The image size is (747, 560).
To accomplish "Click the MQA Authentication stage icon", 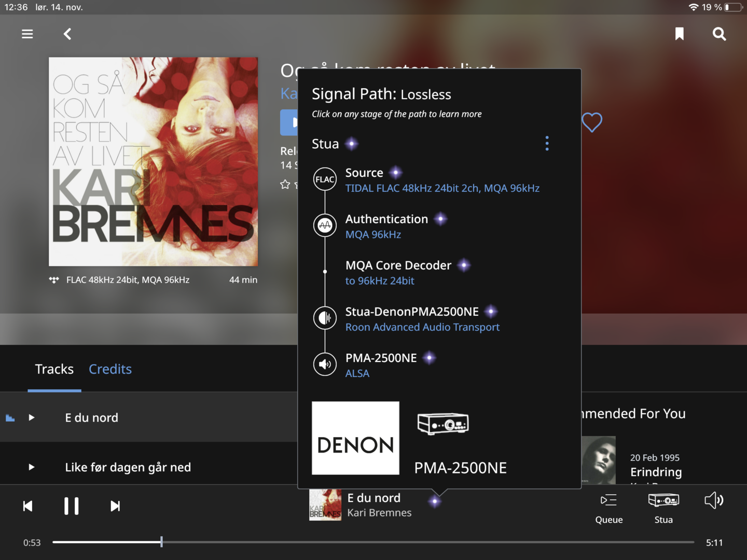I will (325, 226).
